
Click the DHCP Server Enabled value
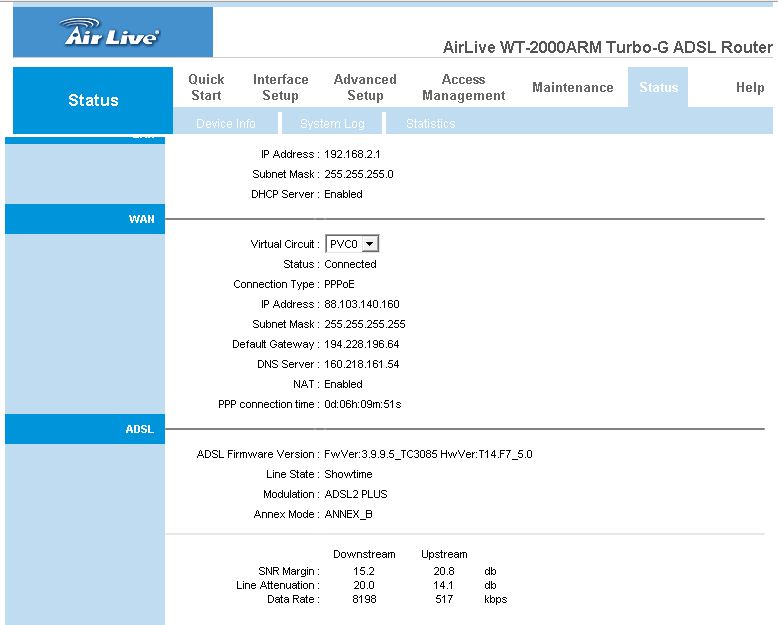[x=343, y=194]
